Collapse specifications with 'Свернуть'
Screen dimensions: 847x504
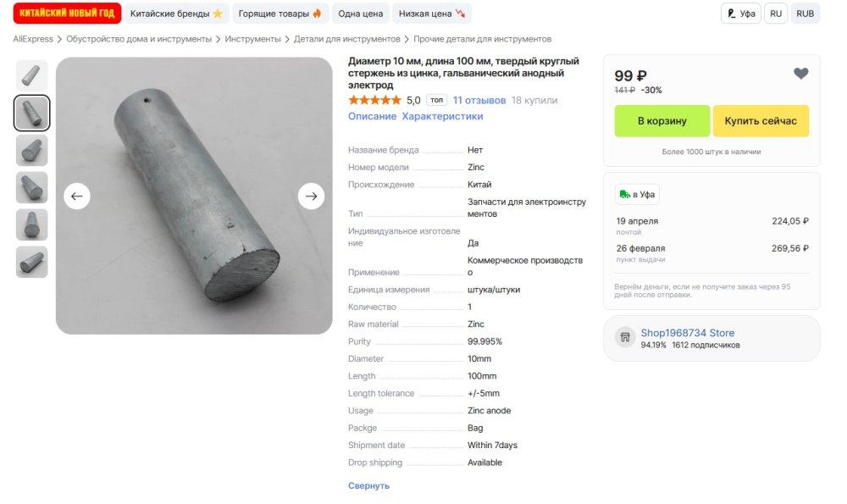368,486
